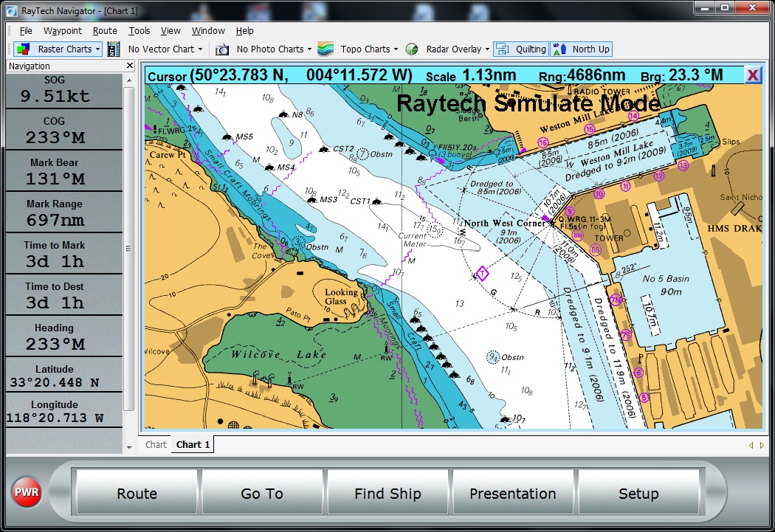
Task: Click the Go To softkey button
Action: (262, 493)
